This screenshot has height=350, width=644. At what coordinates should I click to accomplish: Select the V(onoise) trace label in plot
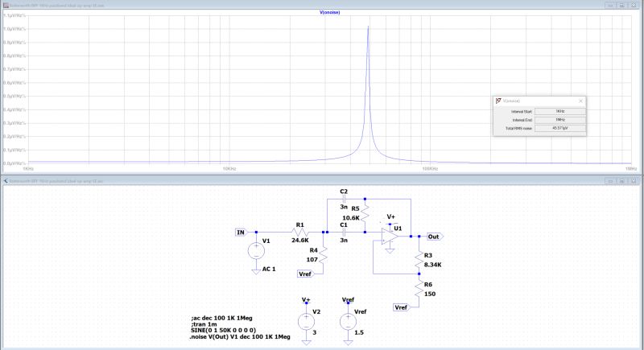point(329,12)
